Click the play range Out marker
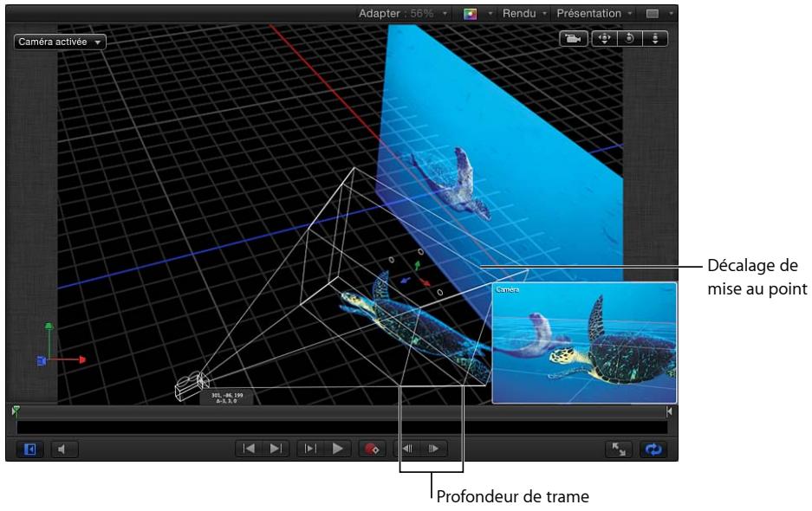The image size is (812, 511). [x=668, y=411]
